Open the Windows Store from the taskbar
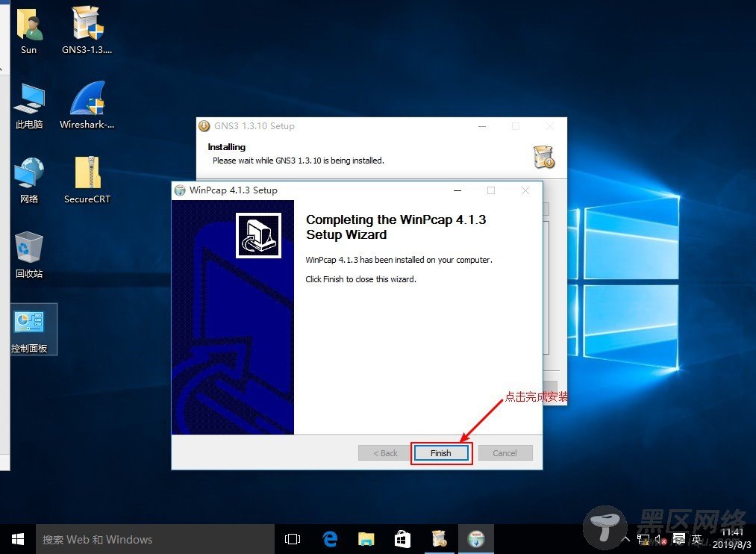756x554 pixels. (x=402, y=539)
